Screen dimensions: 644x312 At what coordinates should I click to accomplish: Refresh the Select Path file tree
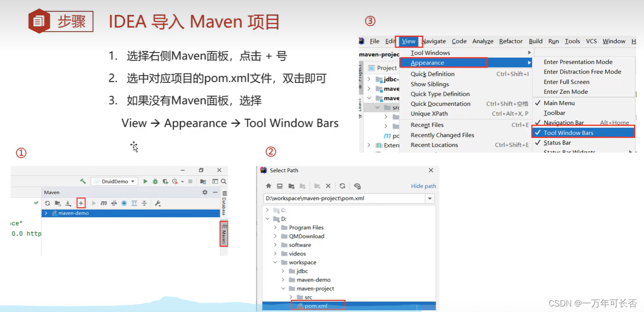pos(343,186)
